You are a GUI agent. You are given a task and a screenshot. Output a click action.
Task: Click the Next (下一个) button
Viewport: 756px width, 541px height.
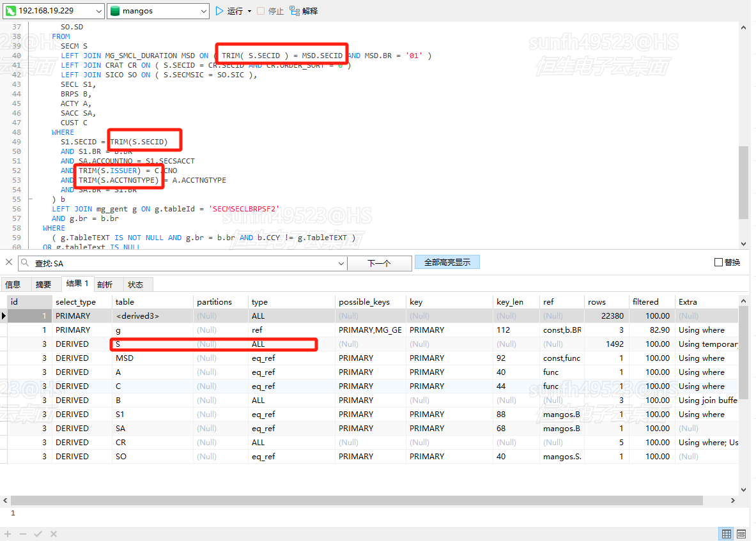379,263
